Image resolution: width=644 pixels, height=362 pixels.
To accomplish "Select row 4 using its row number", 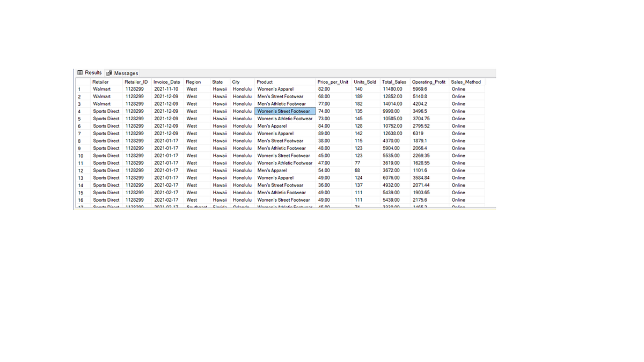I will (x=79, y=111).
